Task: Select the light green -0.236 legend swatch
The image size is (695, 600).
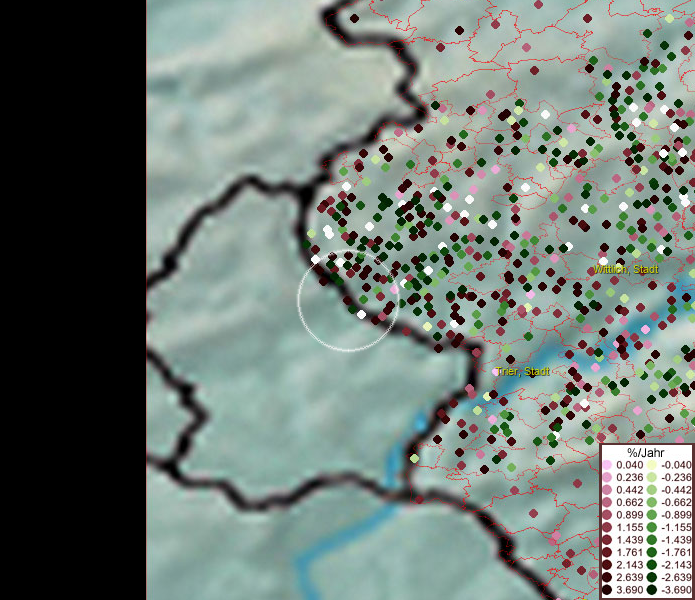Action: tap(652, 477)
